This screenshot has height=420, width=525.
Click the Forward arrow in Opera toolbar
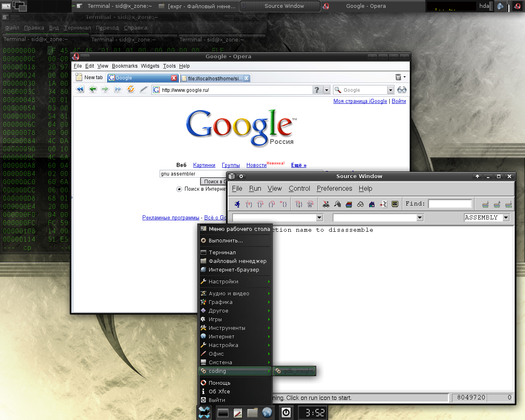tap(105, 89)
